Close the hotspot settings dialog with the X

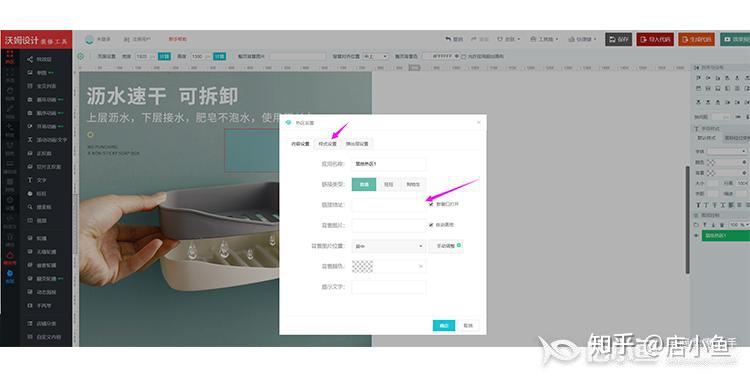[x=479, y=122]
